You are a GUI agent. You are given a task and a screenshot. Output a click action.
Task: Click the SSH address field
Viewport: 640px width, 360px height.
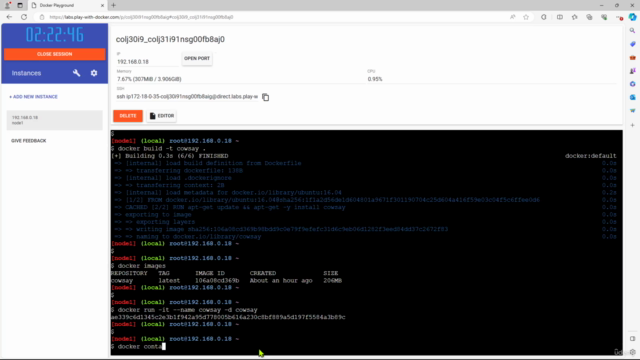187,97
